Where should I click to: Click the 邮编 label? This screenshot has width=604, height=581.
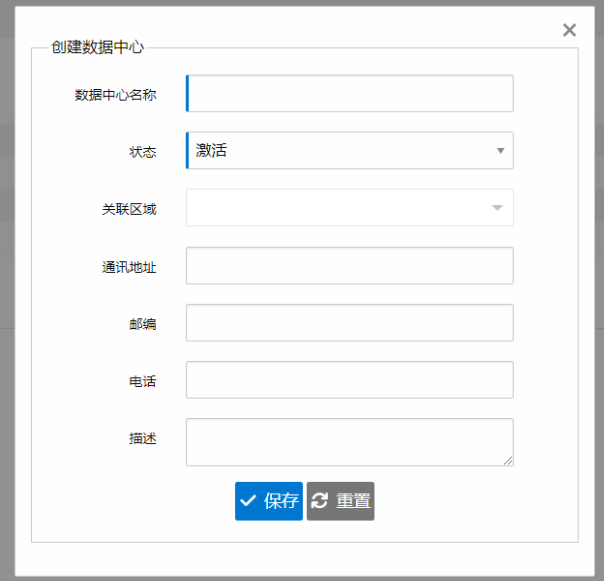[143, 324]
